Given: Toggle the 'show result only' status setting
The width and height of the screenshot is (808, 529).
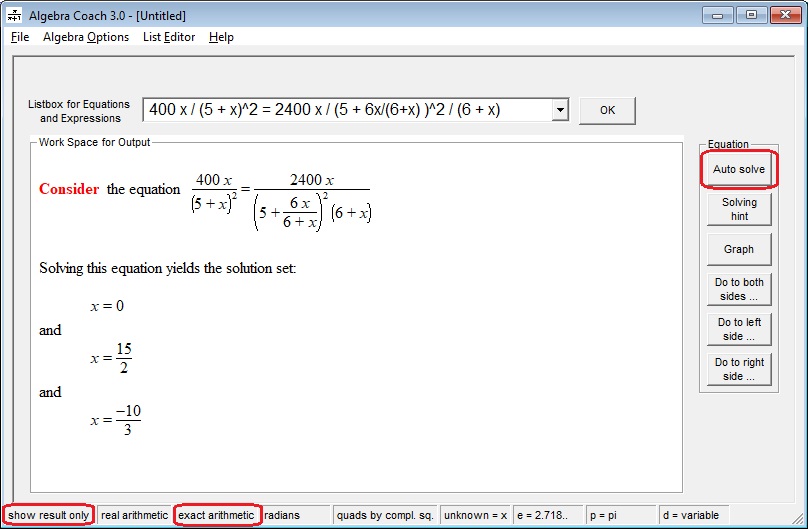Looking at the screenshot, I should 48,515.
